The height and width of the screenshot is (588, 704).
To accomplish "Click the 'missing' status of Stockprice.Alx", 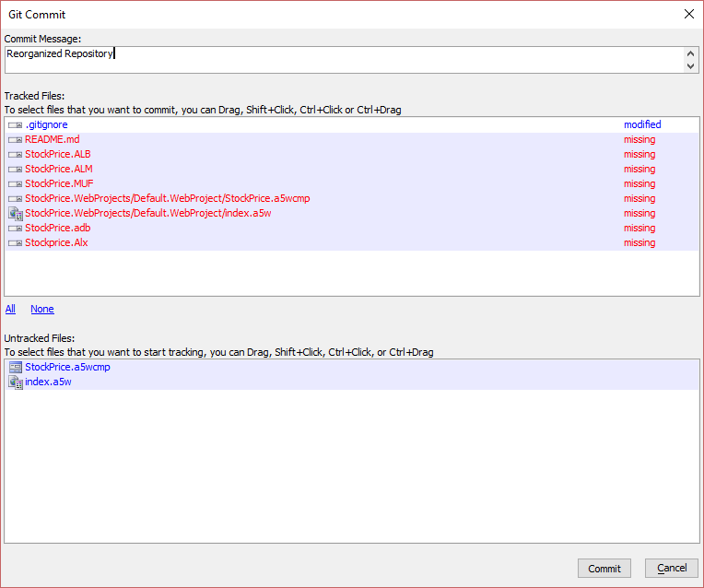I will coord(639,242).
